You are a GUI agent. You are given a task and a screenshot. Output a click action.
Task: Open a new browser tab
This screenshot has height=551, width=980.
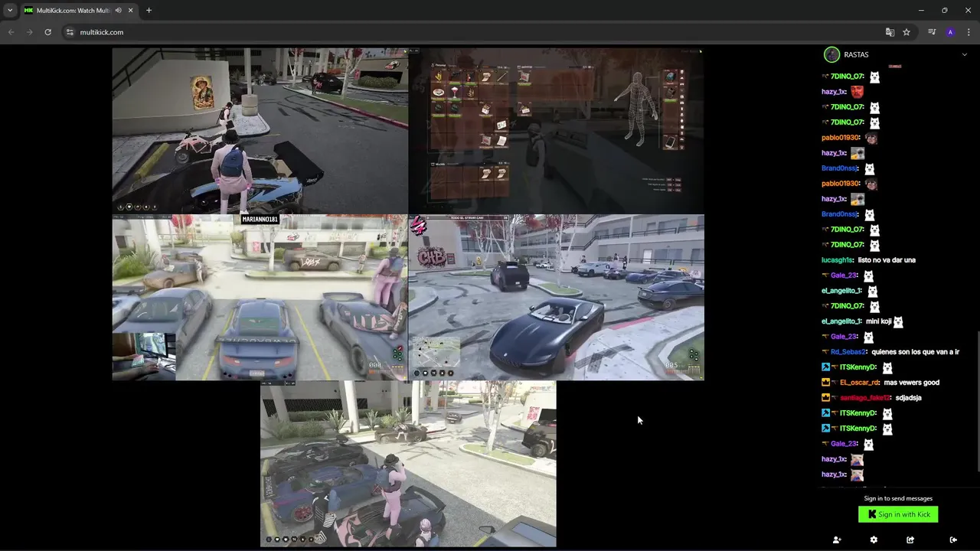(x=149, y=10)
